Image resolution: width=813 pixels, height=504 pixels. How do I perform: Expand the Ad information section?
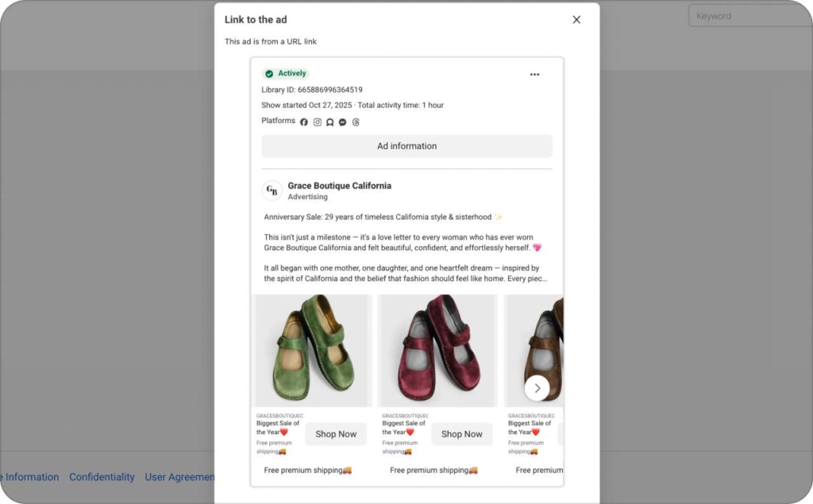(406, 146)
